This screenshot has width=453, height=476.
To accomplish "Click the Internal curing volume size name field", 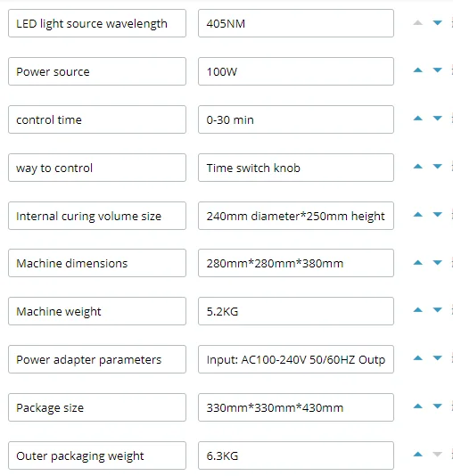I will (97, 216).
